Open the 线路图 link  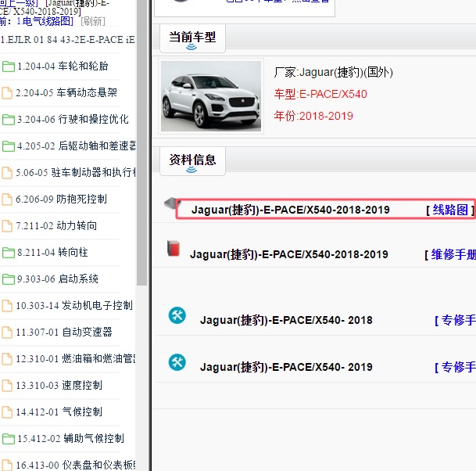tap(450, 210)
